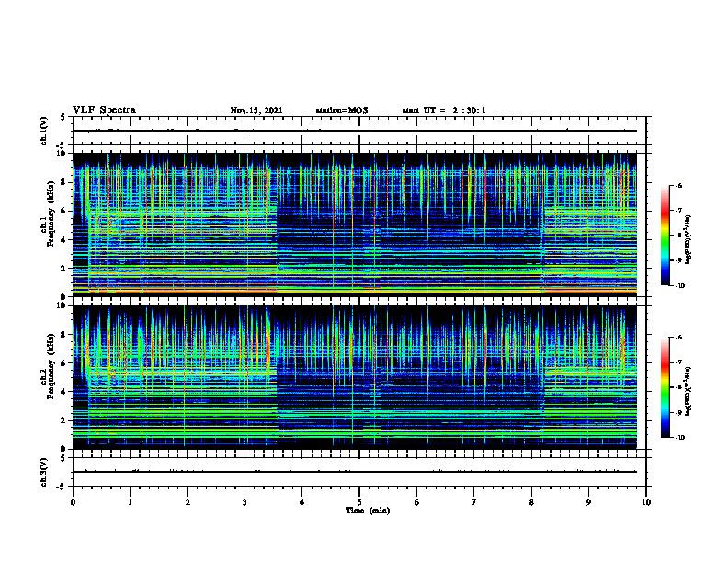
Task: Click the ch.1 color scale bar
Action: [x=665, y=236]
